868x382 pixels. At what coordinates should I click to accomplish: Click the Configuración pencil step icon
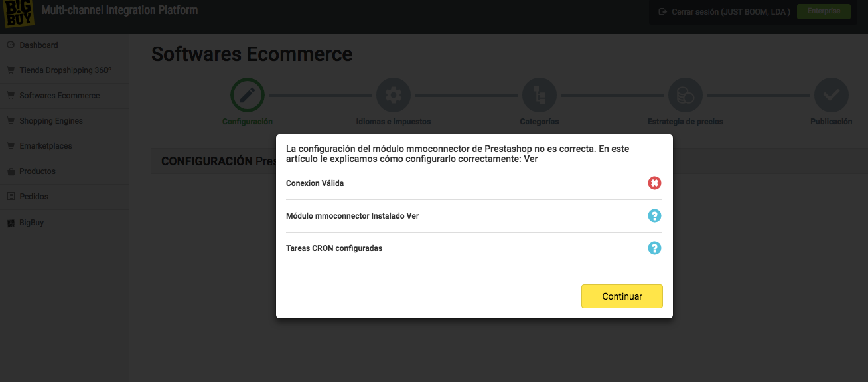(248, 96)
